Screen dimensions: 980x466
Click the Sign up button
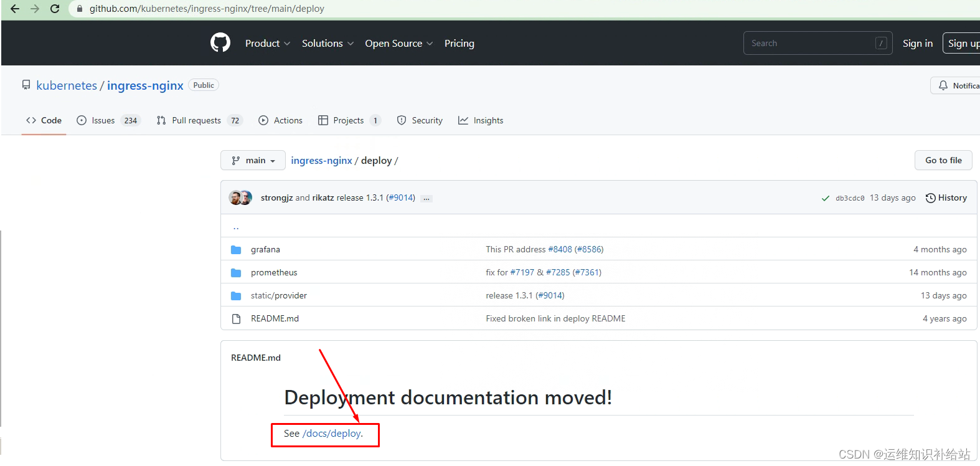pos(962,43)
